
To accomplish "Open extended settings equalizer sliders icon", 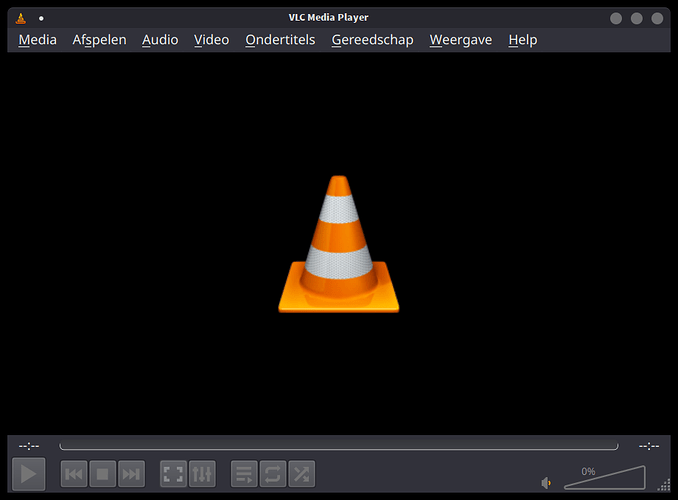I will pos(202,474).
